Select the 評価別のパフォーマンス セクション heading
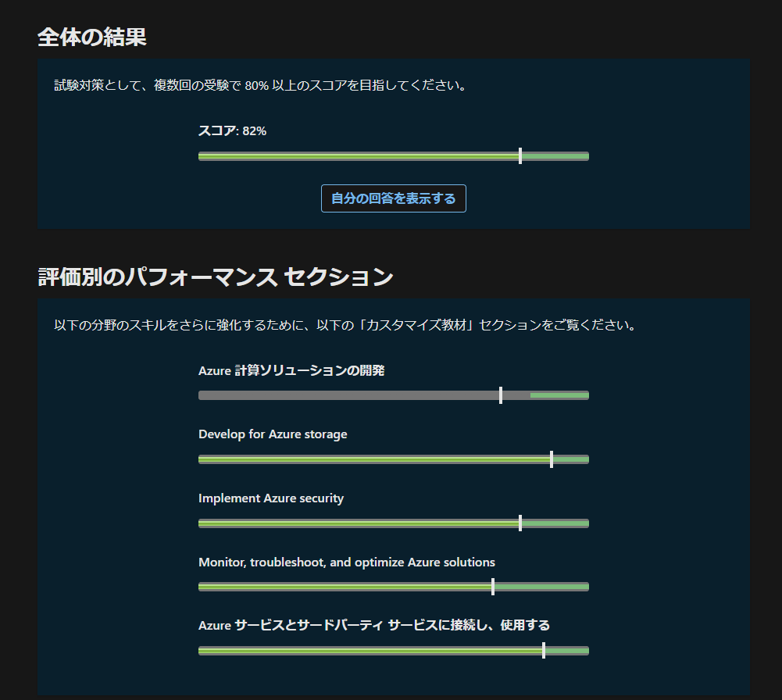The width and height of the screenshot is (782, 700). (x=216, y=277)
